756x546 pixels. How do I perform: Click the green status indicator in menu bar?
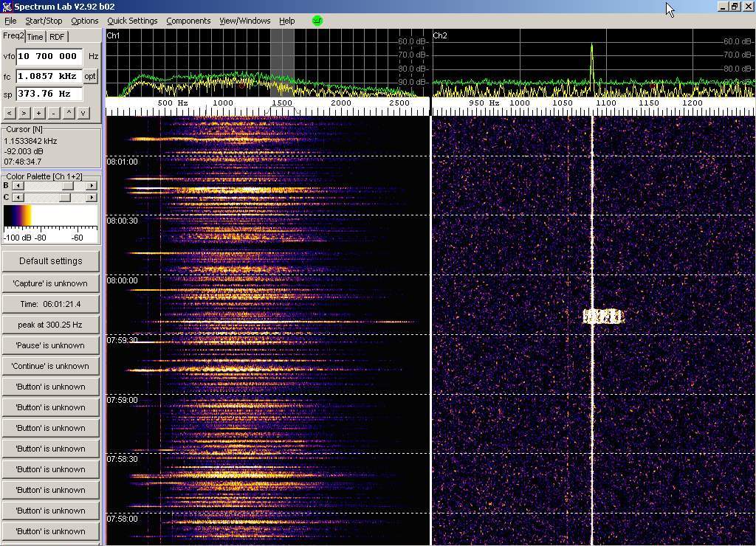click(x=317, y=21)
